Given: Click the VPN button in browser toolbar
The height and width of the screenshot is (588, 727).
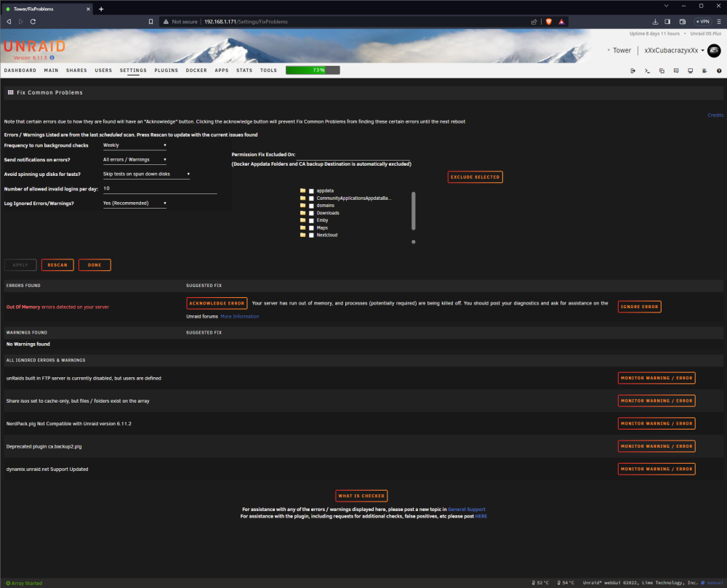Looking at the screenshot, I should pos(703,22).
